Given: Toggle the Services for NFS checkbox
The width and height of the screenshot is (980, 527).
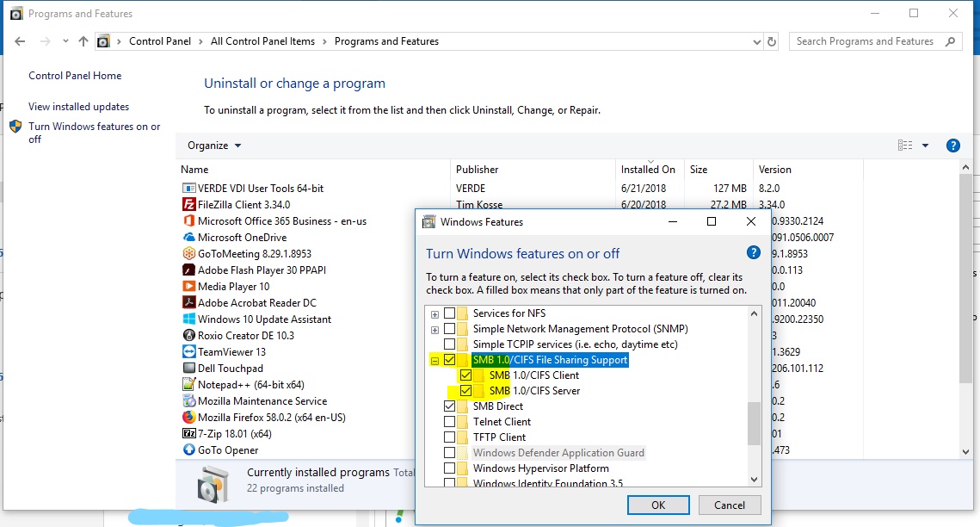Looking at the screenshot, I should pos(449,313).
